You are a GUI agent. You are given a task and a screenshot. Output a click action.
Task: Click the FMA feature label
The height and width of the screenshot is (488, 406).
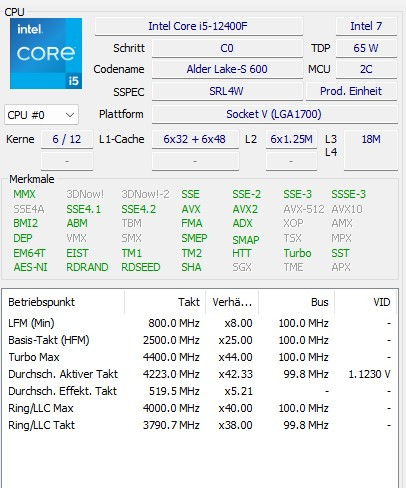click(192, 223)
